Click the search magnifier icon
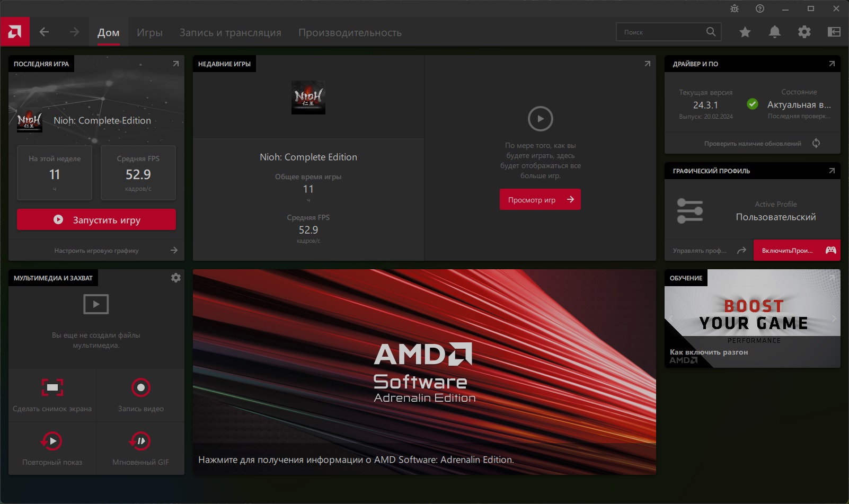The height and width of the screenshot is (504, 849). click(711, 32)
